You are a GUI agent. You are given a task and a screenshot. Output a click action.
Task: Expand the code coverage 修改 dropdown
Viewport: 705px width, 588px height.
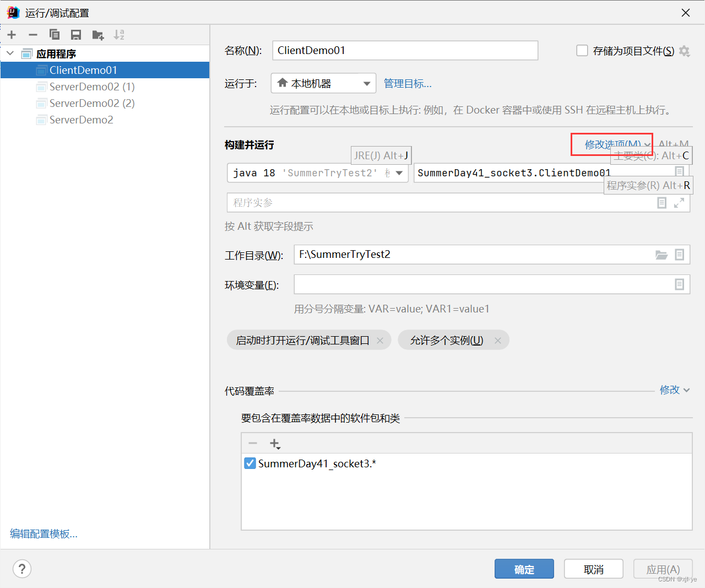675,390
